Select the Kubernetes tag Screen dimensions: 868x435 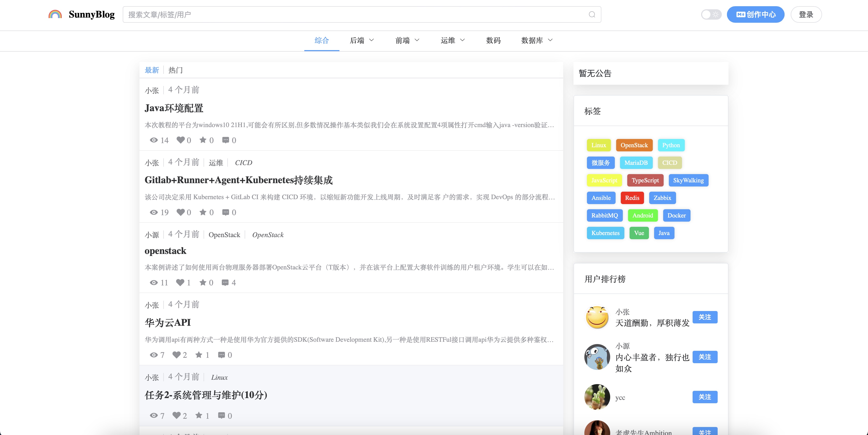click(x=606, y=233)
